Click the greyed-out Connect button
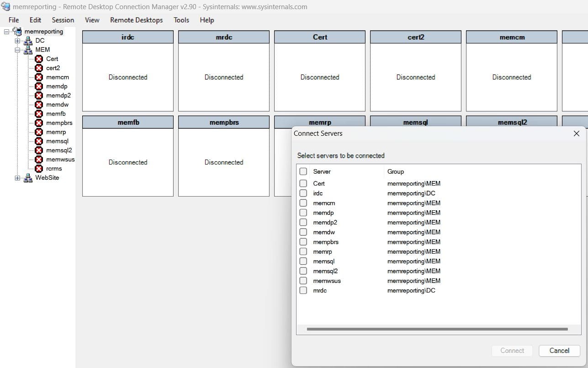The height and width of the screenshot is (368, 588). point(512,351)
